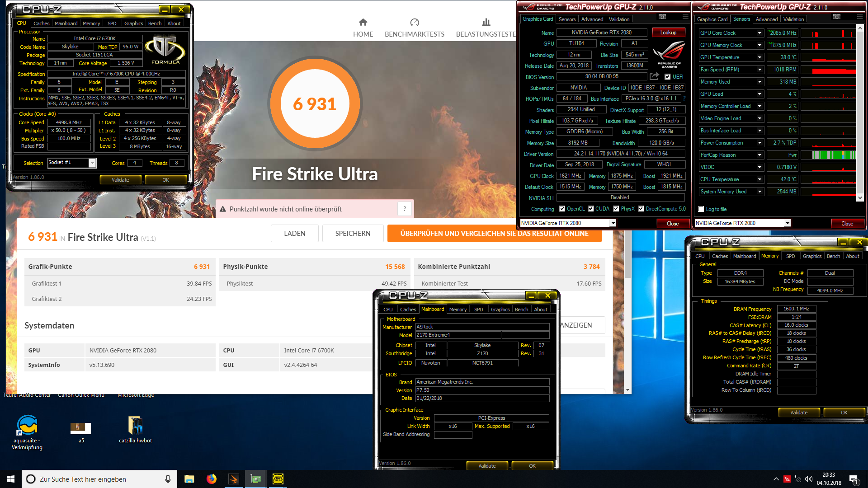Click the Republic of Gamers logo in GPU-Z

point(669,54)
